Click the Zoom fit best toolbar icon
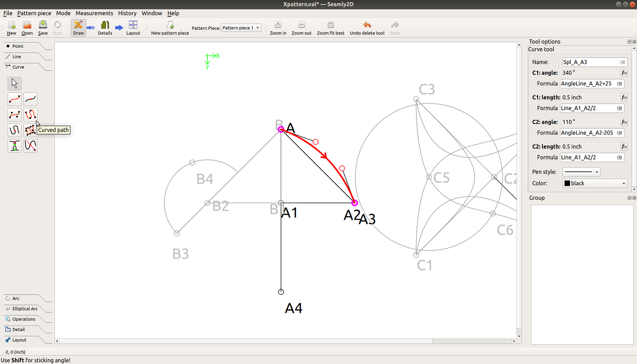637x364 pixels. tap(330, 27)
